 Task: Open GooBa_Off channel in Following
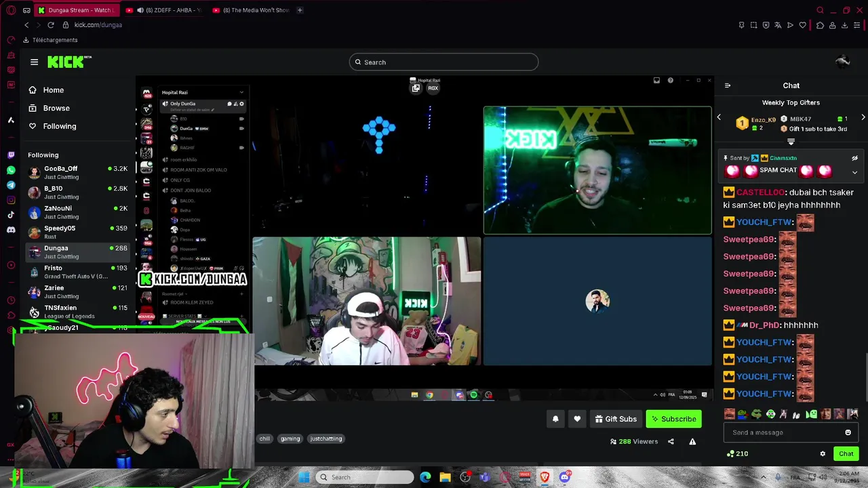coord(77,172)
